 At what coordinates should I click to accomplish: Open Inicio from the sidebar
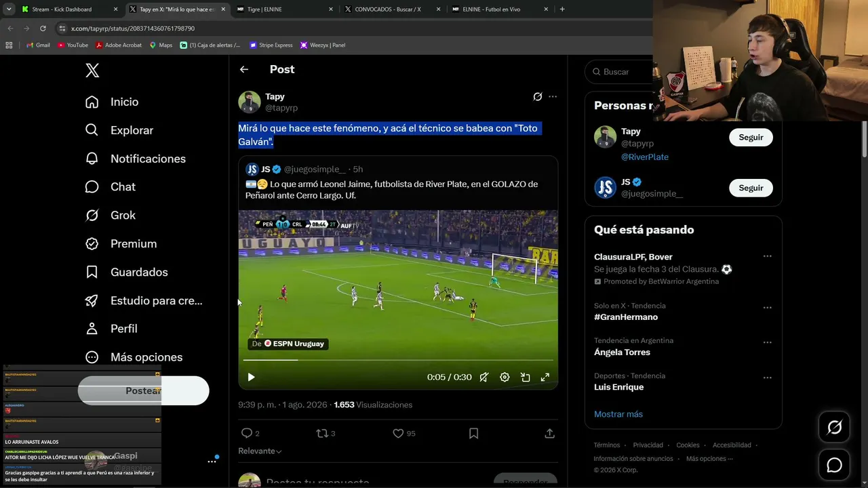112,102
